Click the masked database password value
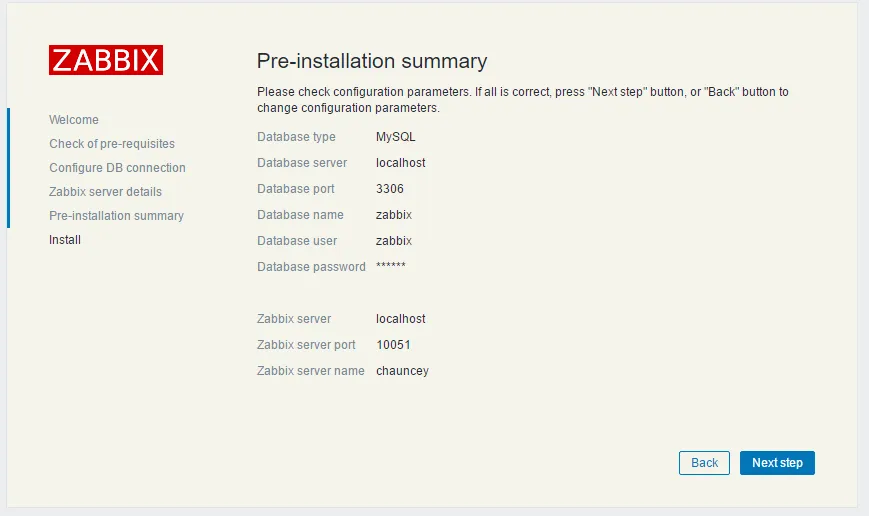 (391, 267)
